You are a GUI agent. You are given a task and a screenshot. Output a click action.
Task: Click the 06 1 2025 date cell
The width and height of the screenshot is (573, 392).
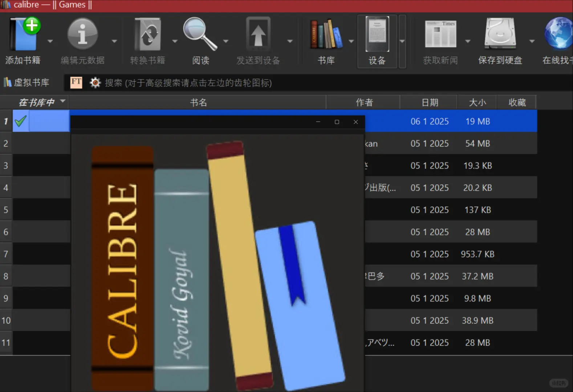coord(430,121)
